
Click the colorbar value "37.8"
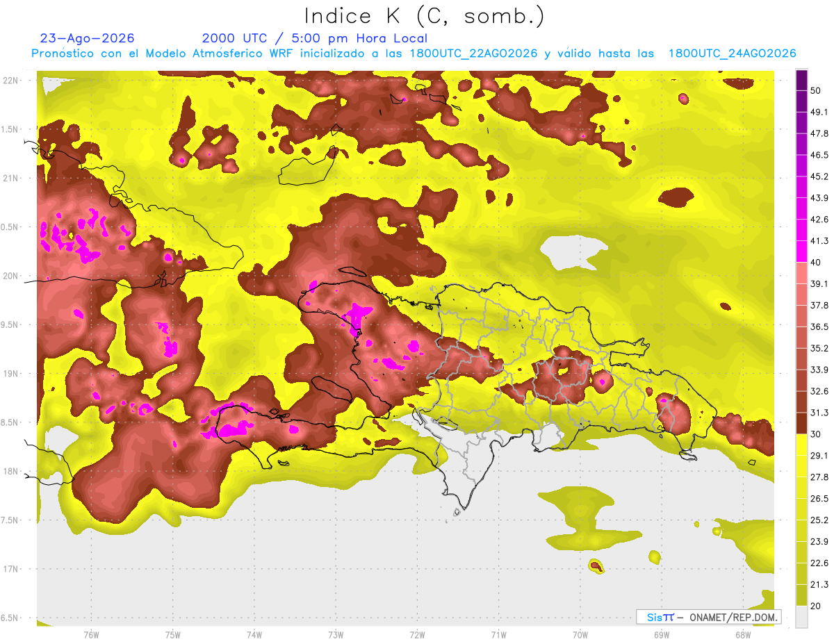click(819, 306)
